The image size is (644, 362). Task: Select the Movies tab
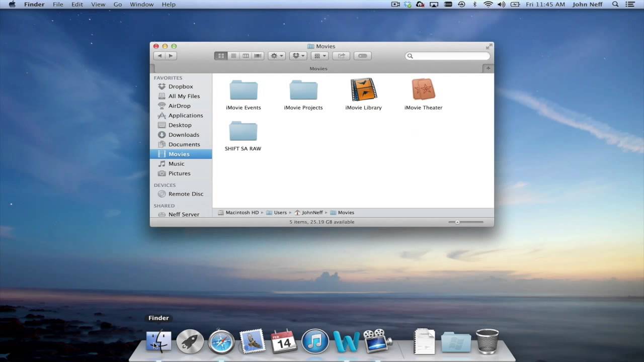[x=318, y=68]
